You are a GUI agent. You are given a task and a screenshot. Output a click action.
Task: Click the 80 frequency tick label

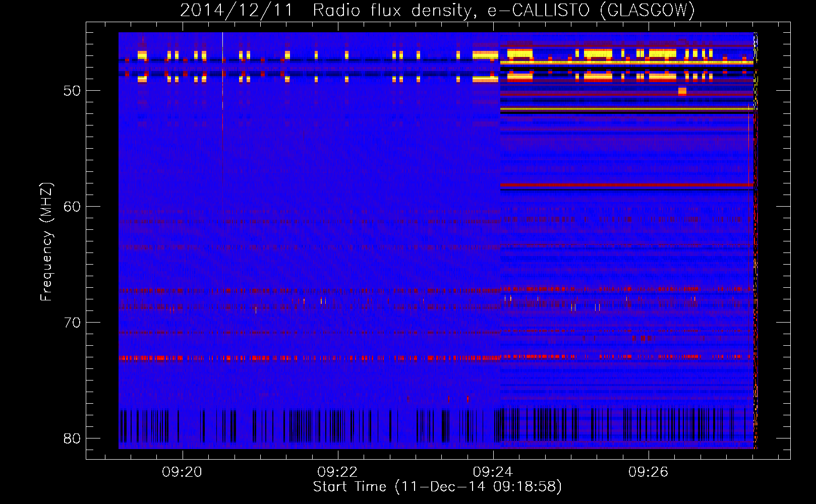click(72, 438)
